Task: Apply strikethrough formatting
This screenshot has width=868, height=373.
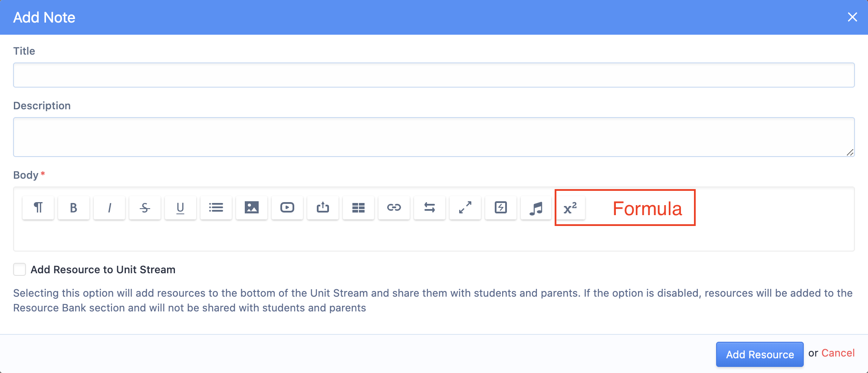Action: tap(145, 208)
